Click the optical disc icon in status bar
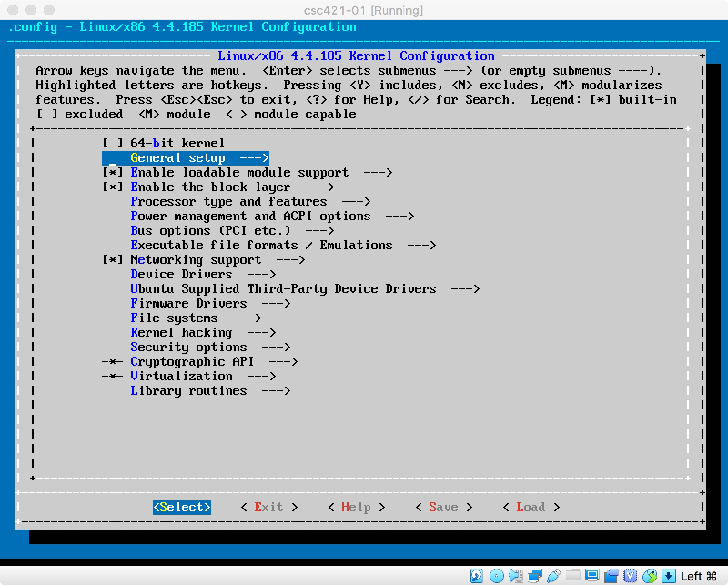Image resolution: width=728 pixels, height=585 pixels. [x=496, y=576]
